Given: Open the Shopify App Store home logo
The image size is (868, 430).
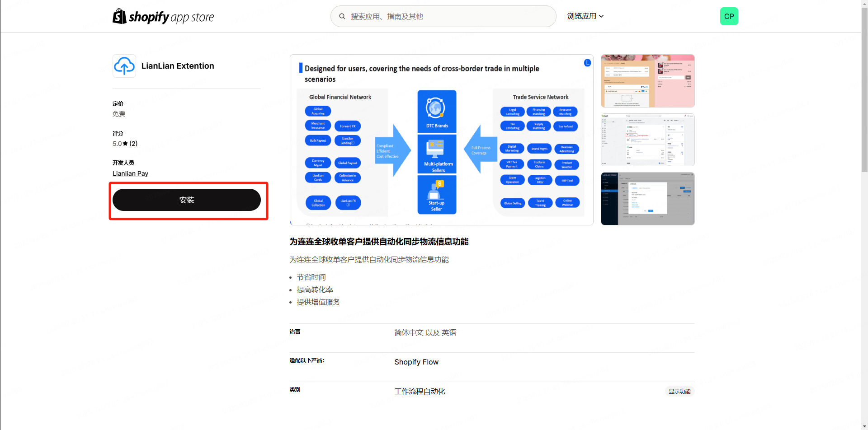Looking at the screenshot, I should click(x=163, y=17).
